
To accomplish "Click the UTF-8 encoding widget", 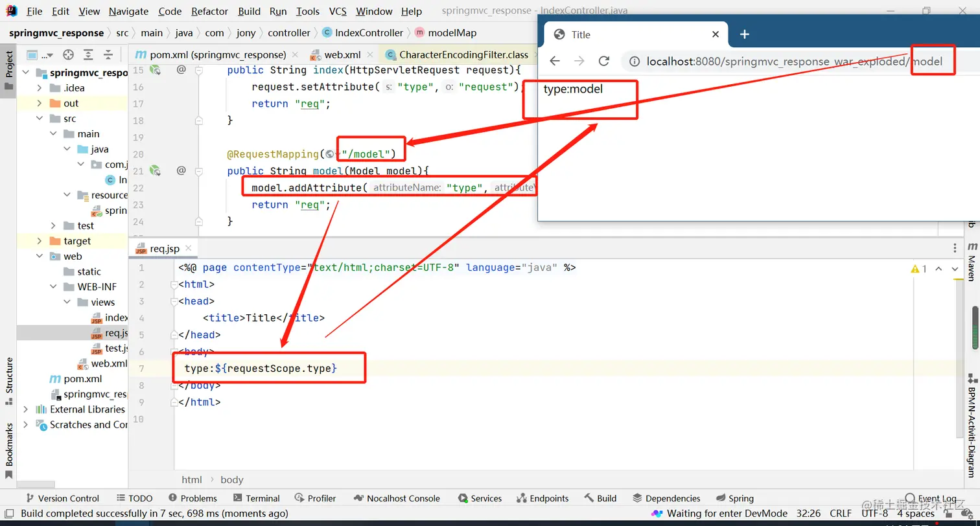I will coord(874,514).
